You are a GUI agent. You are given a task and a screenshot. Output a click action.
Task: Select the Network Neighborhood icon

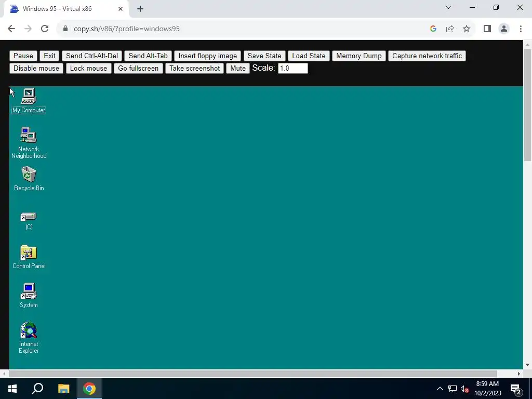pos(29,143)
